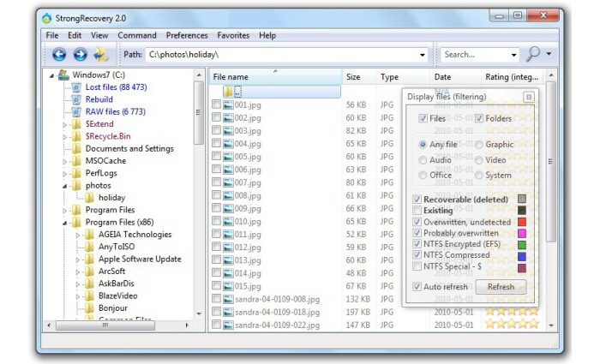600x364 pixels.
Task: Click the magnifier search icon
Action: click(x=533, y=54)
